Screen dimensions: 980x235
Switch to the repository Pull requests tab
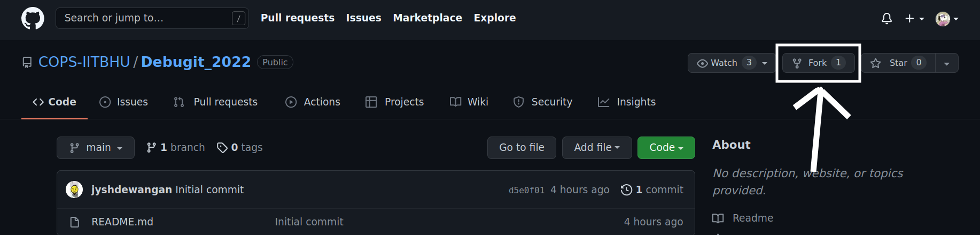216,102
